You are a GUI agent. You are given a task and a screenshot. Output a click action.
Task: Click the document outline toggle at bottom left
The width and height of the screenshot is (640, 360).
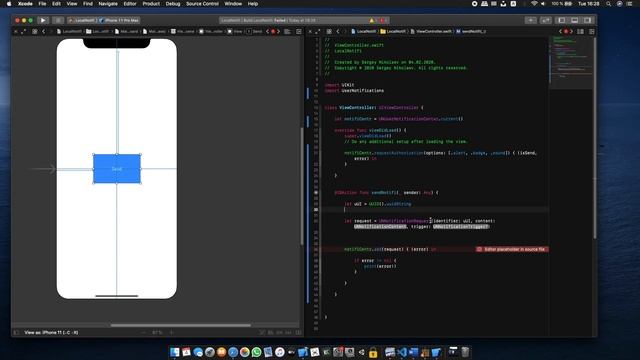click(16, 333)
